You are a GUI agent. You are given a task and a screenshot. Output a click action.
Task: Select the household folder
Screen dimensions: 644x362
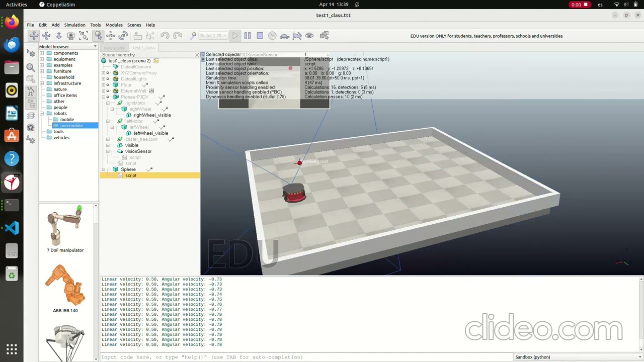pyautogui.click(x=64, y=77)
